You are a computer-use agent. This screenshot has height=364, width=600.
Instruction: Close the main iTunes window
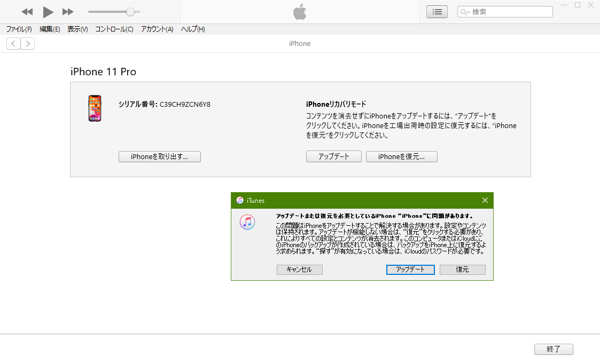coord(591,5)
